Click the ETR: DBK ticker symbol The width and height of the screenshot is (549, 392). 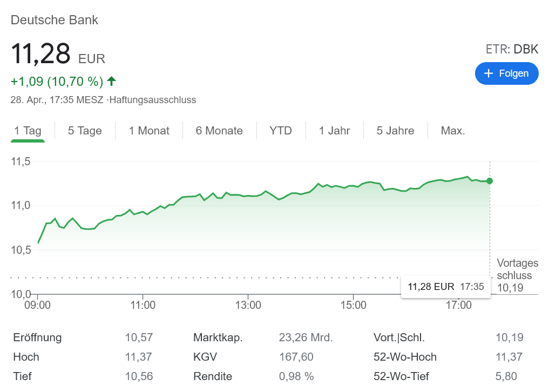(x=512, y=49)
